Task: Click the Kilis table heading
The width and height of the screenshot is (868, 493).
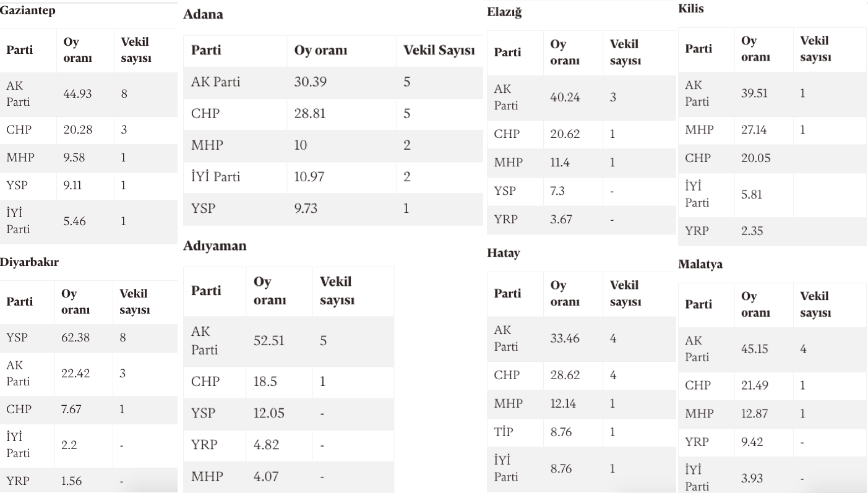Action: [690, 9]
